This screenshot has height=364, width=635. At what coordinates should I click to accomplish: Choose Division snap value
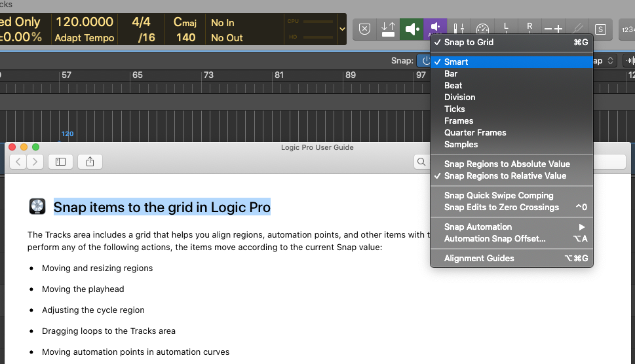(512, 97)
